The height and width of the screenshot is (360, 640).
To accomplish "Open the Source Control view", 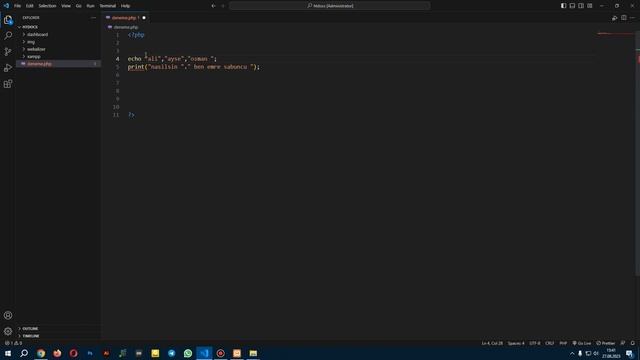I will 8,51.
